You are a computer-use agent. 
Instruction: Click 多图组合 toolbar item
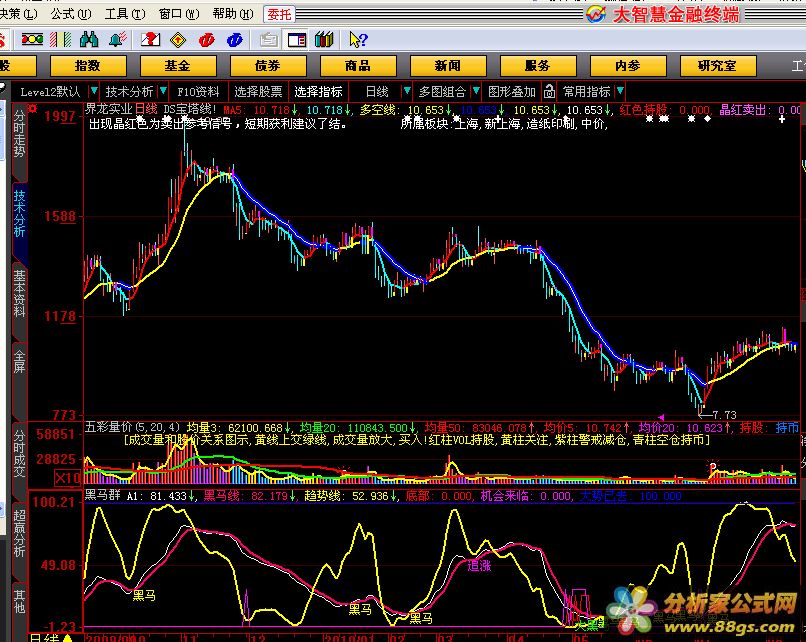point(442,91)
